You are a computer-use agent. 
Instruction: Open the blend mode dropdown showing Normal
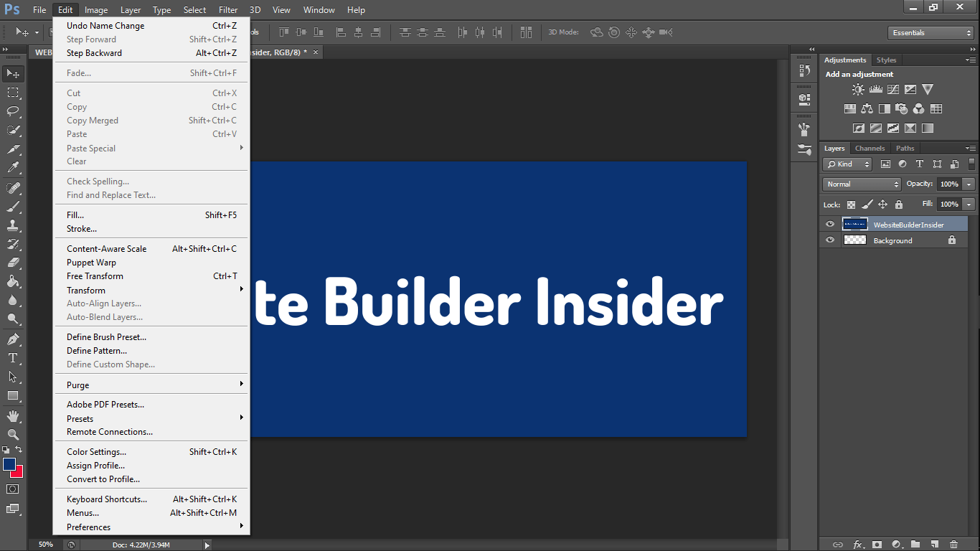(860, 184)
